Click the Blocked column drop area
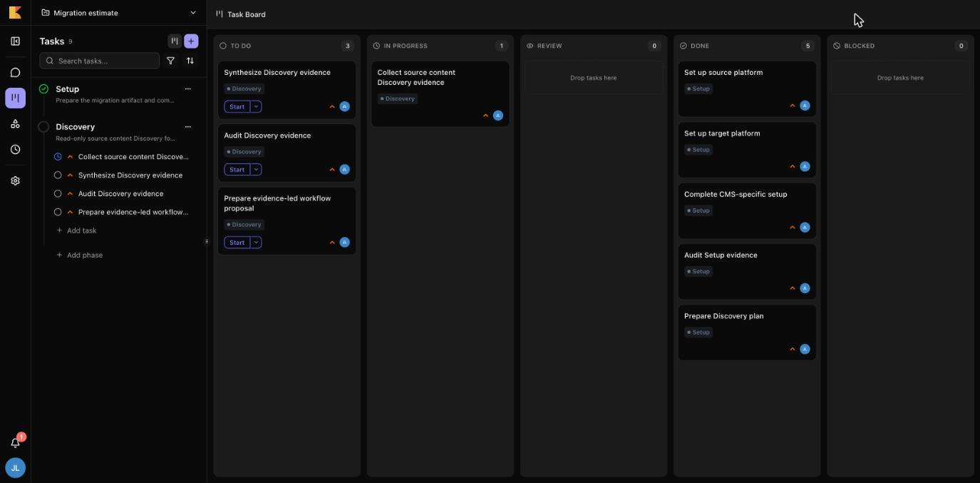980x483 pixels. (x=900, y=78)
